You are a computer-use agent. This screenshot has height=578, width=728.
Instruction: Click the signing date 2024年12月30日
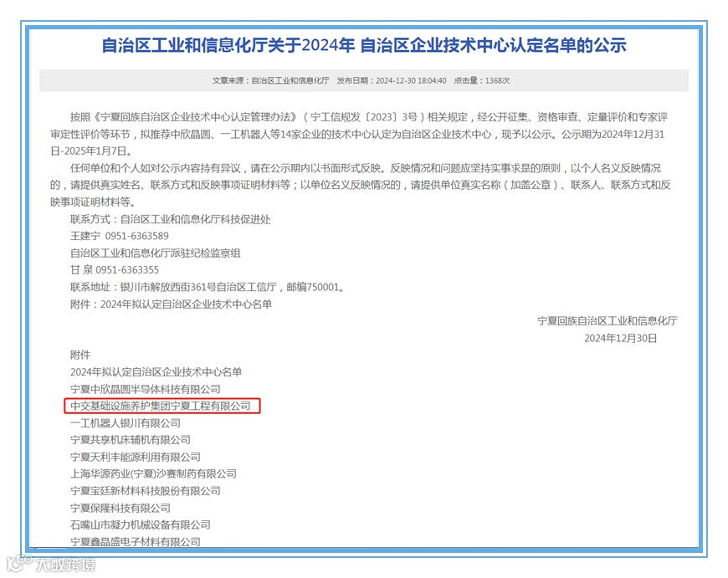[620, 338]
